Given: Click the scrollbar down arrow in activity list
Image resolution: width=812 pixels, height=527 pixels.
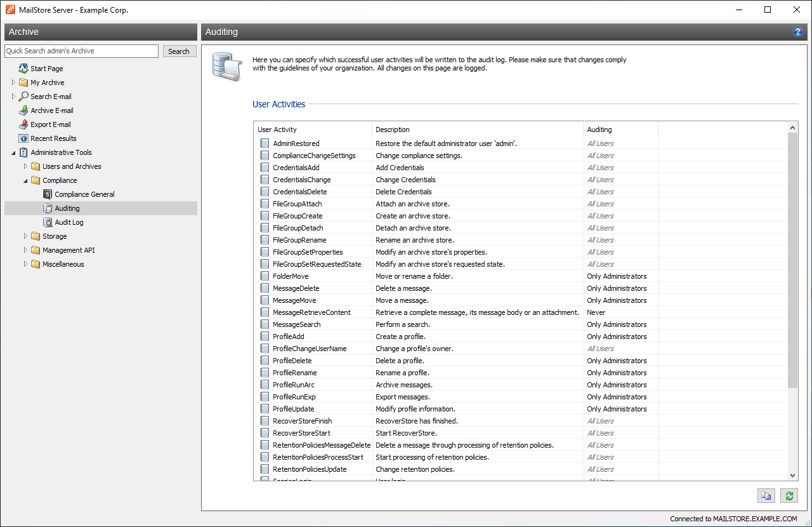Looking at the screenshot, I should point(793,475).
